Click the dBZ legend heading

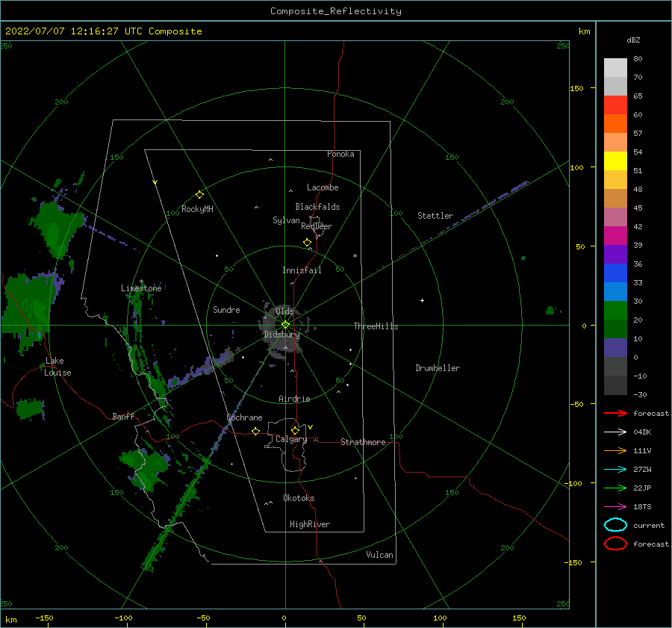coord(633,40)
